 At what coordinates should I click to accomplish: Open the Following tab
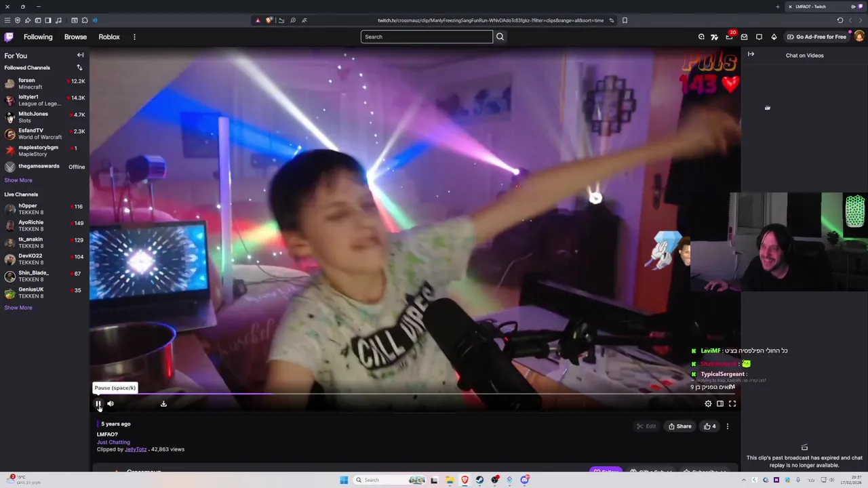click(38, 37)
